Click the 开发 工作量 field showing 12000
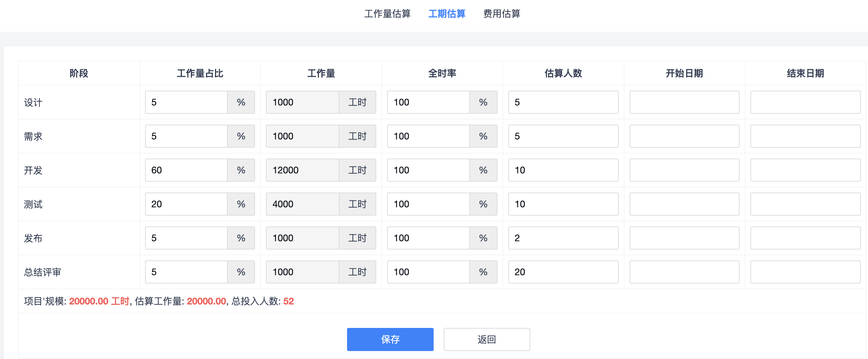This screenshot has width=868, height=359. pos(302,170)
